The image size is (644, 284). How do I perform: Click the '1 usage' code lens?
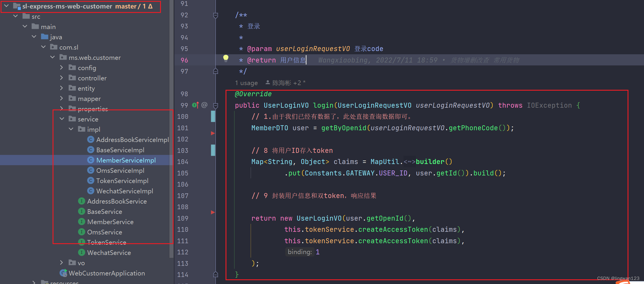(246, 83)
